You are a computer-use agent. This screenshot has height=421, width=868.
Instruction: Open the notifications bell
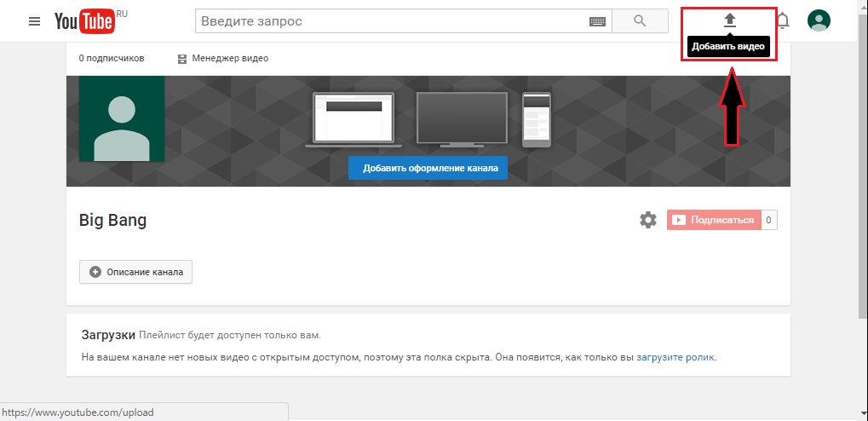click(782, 21)
